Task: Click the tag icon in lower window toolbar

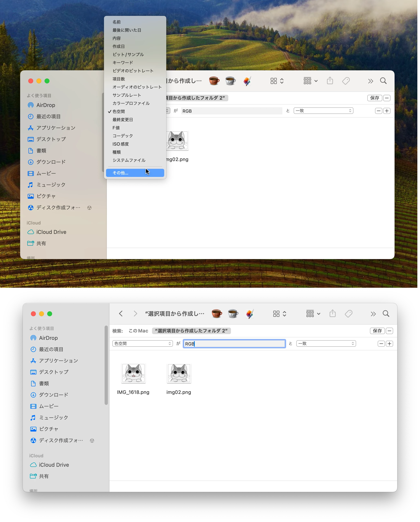Action: click(x=349, y=314)
